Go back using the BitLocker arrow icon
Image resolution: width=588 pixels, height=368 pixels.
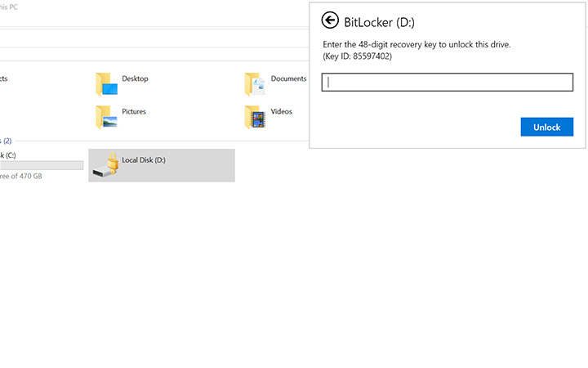330,20
